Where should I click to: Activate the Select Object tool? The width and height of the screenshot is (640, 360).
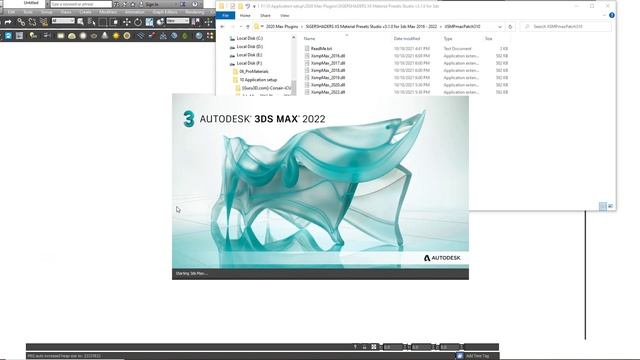[80, 22]
